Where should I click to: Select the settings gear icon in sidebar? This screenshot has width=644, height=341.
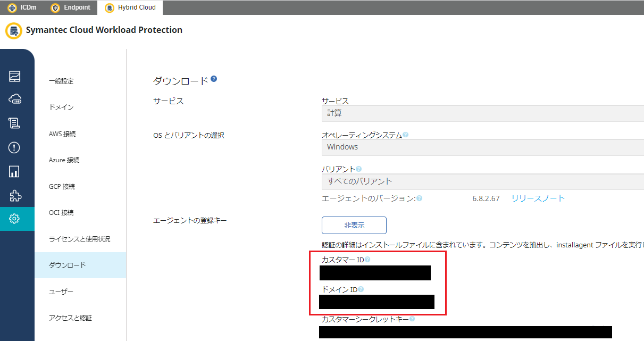[x=14, y=219]
